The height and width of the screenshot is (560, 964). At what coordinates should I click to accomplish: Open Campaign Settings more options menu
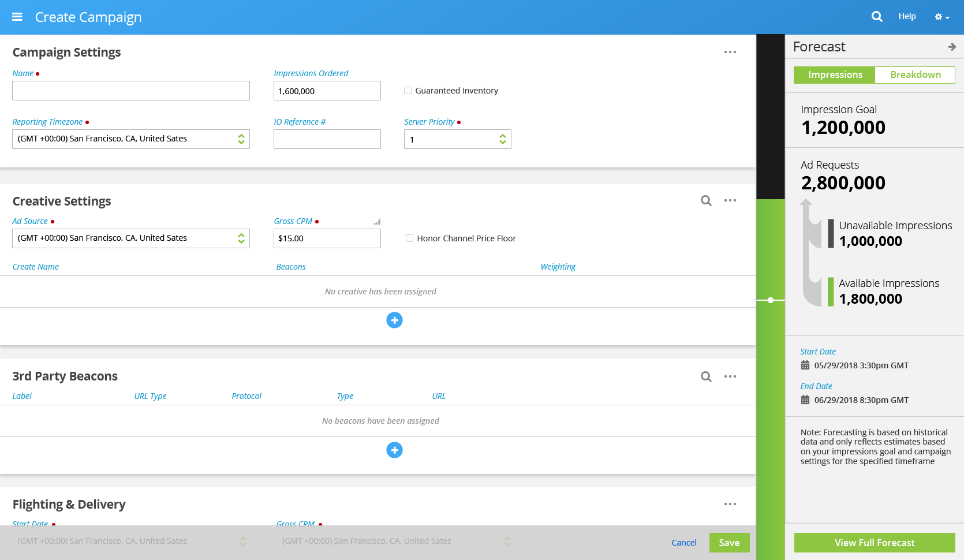(x=730, y=52)
